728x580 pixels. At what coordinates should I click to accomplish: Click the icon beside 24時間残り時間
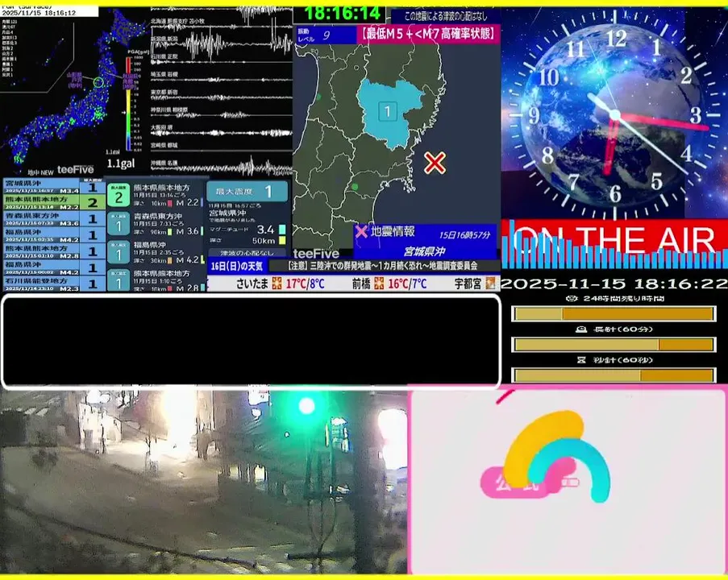coord(572,298)
